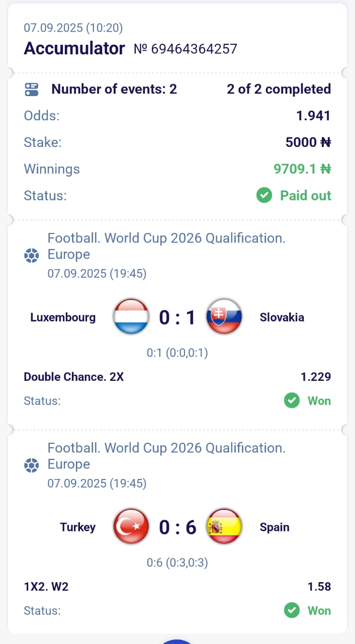Tap the Double Chance. 2X bet label
Viewport: 355px width, 644px height.
pos(73,377)
